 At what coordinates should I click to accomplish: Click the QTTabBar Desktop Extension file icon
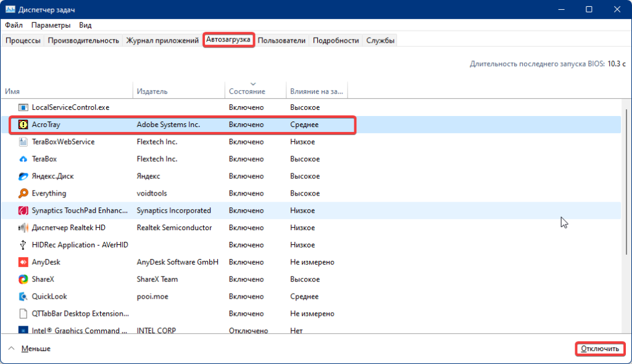23,313
